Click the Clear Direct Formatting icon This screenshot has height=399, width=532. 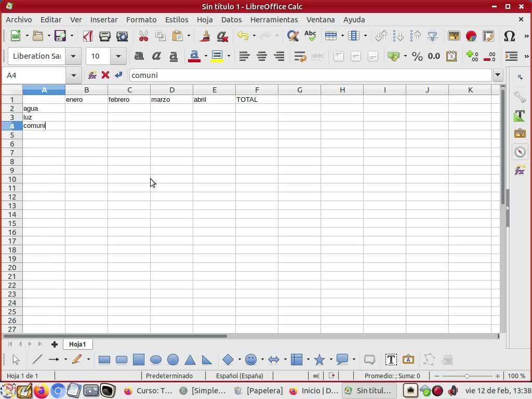point(222,36)
